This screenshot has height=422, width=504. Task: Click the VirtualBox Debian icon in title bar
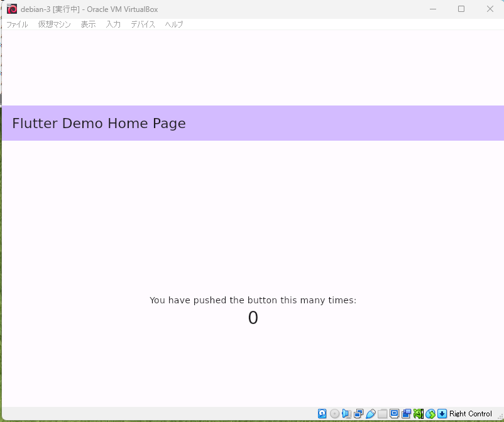pos(12,9)
